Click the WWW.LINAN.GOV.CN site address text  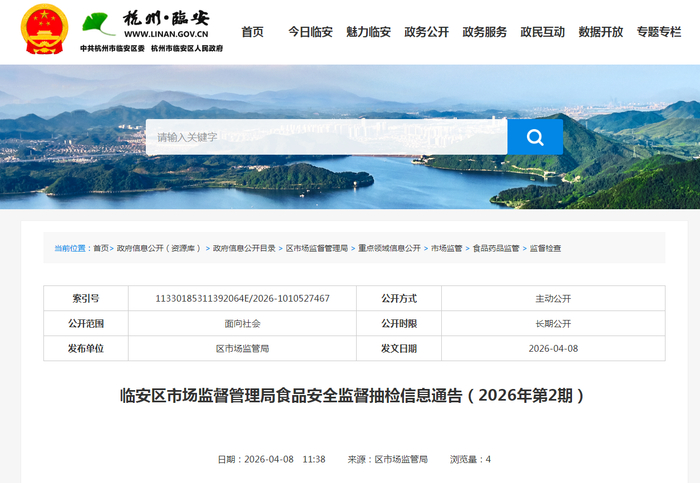coord(166,34)
